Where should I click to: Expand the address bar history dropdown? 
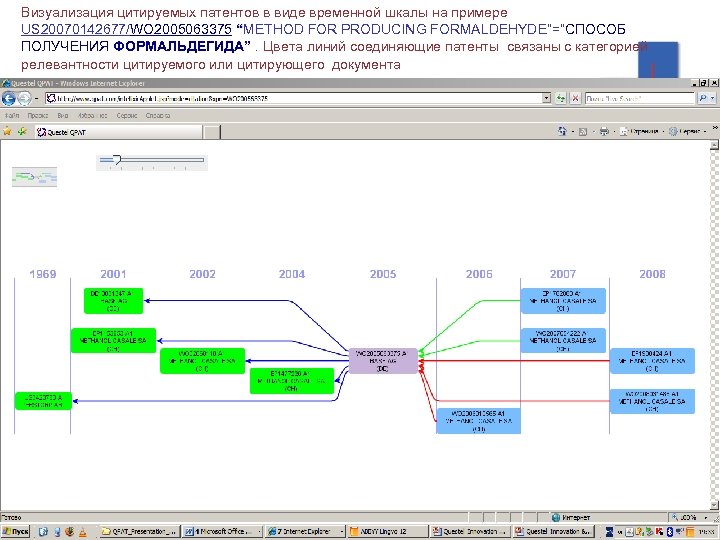[x=546, y=98]
